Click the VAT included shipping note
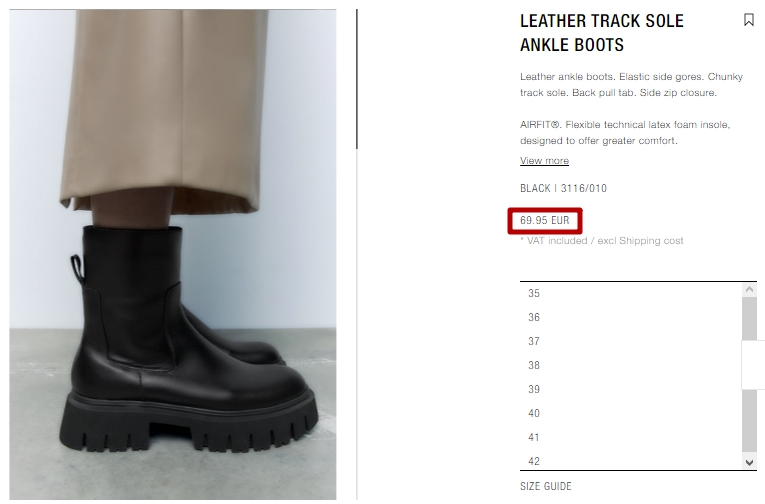Image resolution: width=765 pixels, height=504 pixels. 602,241
